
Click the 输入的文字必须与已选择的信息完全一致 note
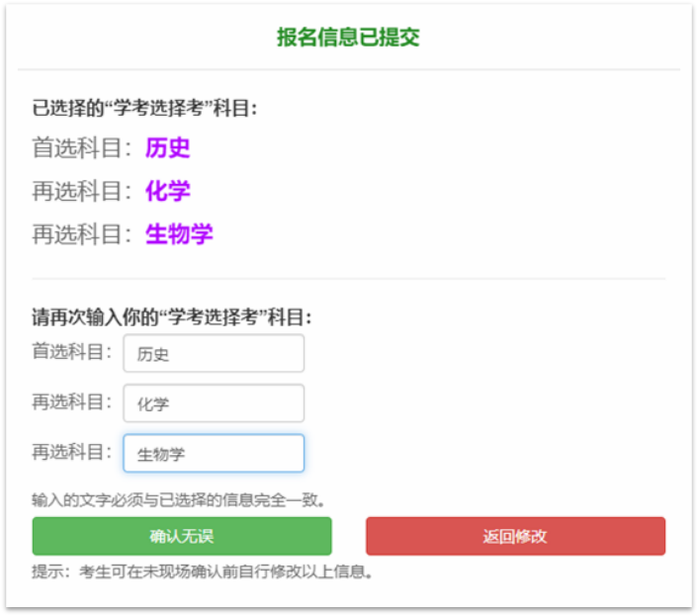click(x=179, y=499)
